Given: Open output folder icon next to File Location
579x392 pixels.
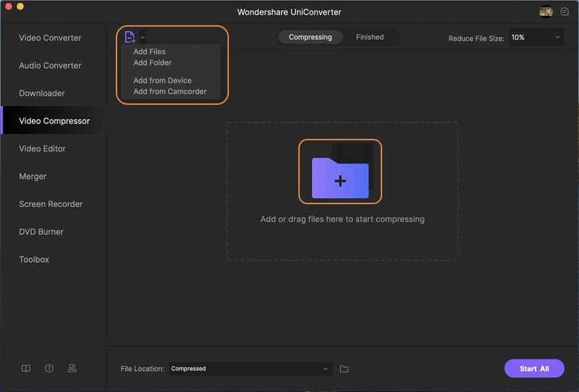Looking at the screenshot, I should pyautogui.click(x=344, y=369).
